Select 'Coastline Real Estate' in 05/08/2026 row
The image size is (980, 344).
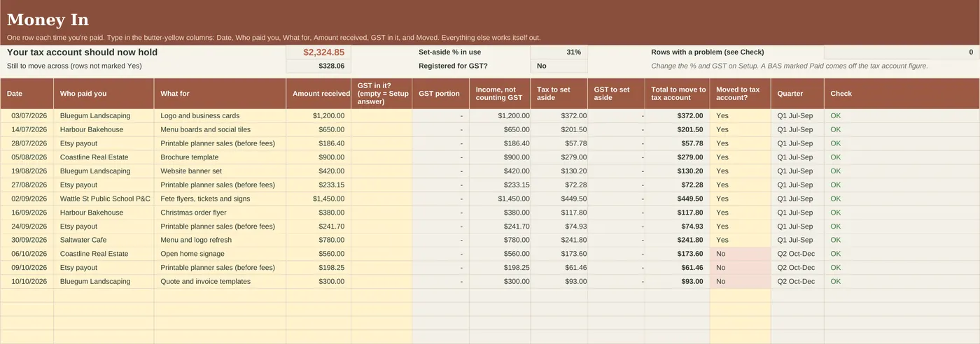click(104, 157)
